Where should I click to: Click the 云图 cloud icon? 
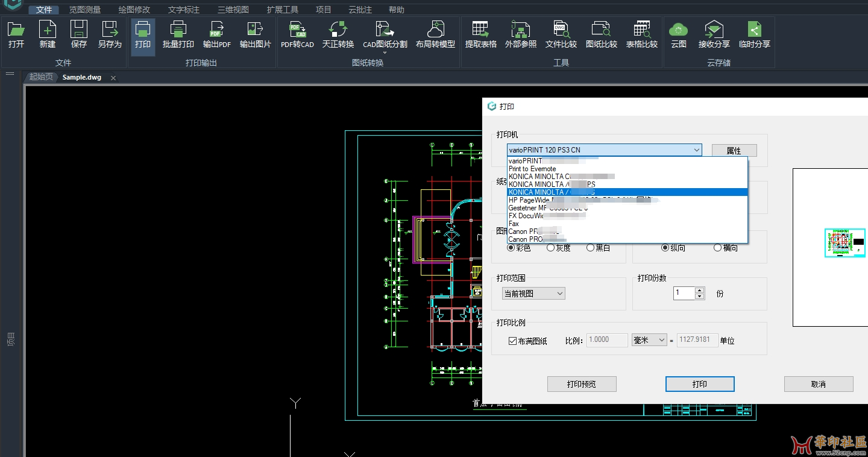pyautogui.click(x=679, y=29)
